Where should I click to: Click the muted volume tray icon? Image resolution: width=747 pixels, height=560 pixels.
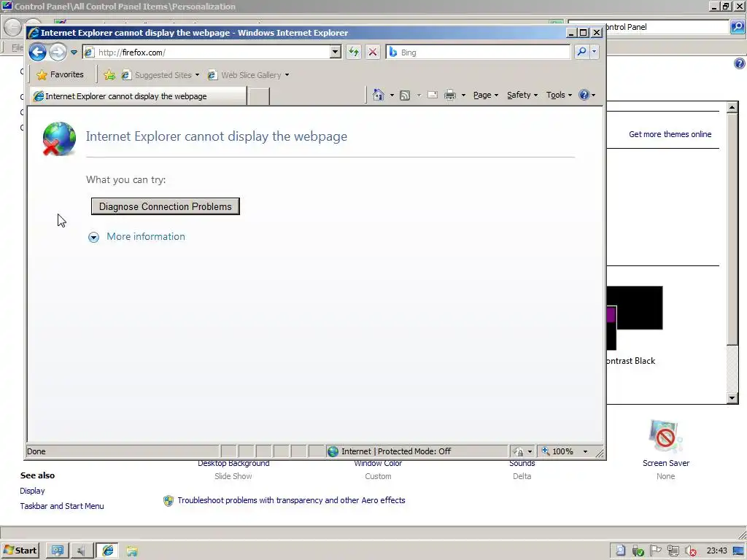[690, 551]
